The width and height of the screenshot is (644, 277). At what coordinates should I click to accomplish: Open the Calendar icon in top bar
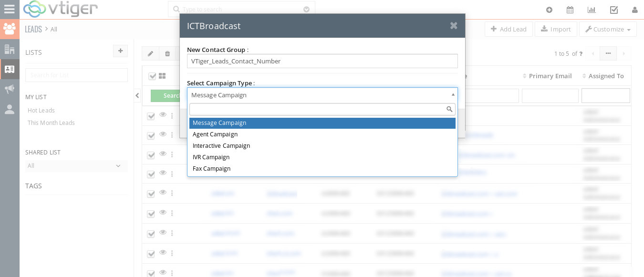pos(570,10)
